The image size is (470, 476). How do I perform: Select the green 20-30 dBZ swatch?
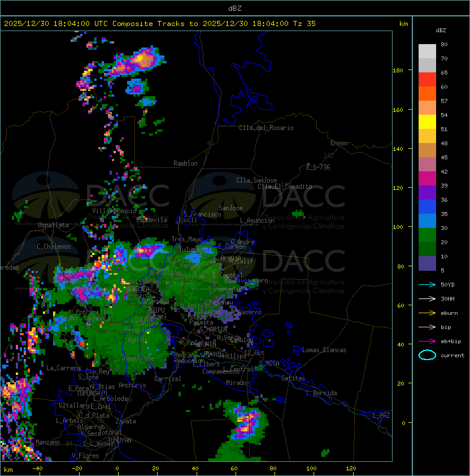click(x=427, y=235)
